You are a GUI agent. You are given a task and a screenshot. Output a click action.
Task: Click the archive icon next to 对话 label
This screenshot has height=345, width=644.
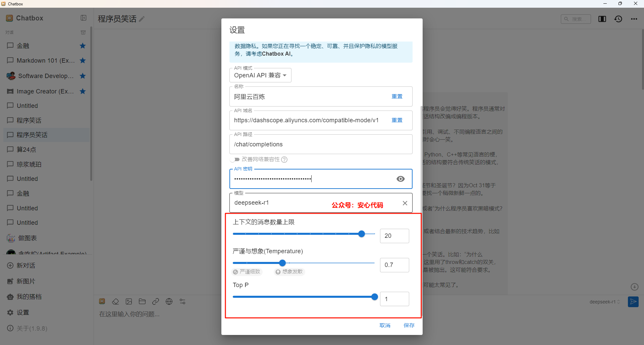point(83,32)
